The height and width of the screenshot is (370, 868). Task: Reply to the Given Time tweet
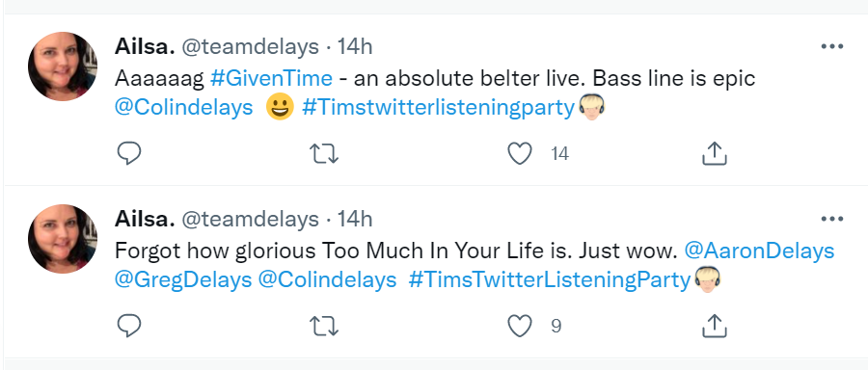[129, 153]
